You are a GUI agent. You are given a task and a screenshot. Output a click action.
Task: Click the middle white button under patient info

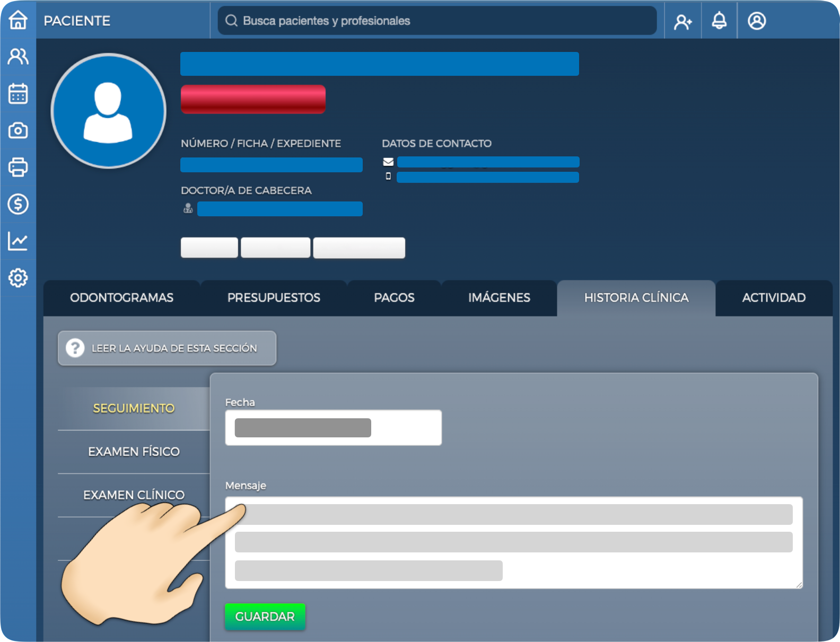click(276, 248)
